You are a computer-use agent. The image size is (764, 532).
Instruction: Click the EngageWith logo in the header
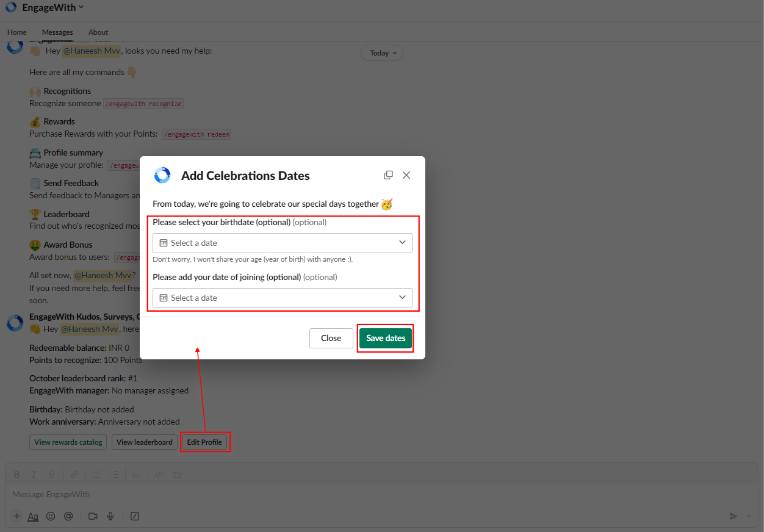coord(11,7)
